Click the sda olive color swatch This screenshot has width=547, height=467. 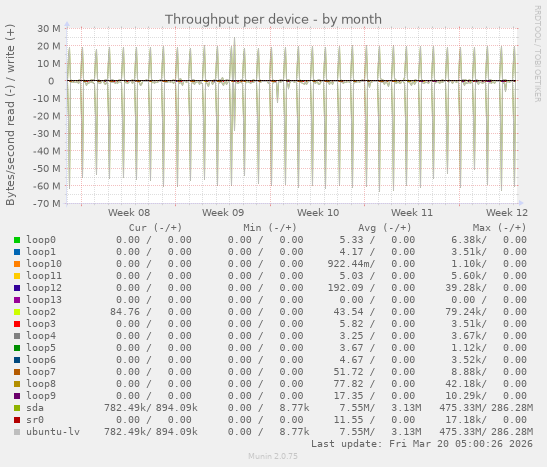pyautogui.click(x=17, y=408)
